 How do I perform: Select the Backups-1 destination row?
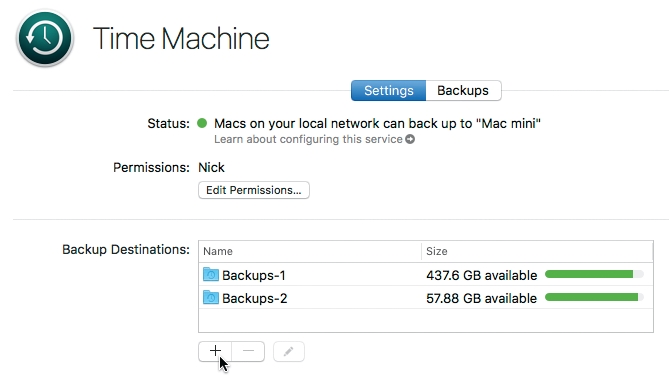click(x=426, y=274)
